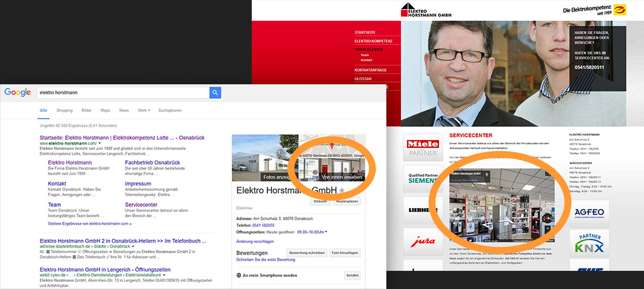Image resolution: width=644 pixels, height=289 pixels.
Task: Click the Elektrokompetenz seit 1989 emblem
Action: 620,9
